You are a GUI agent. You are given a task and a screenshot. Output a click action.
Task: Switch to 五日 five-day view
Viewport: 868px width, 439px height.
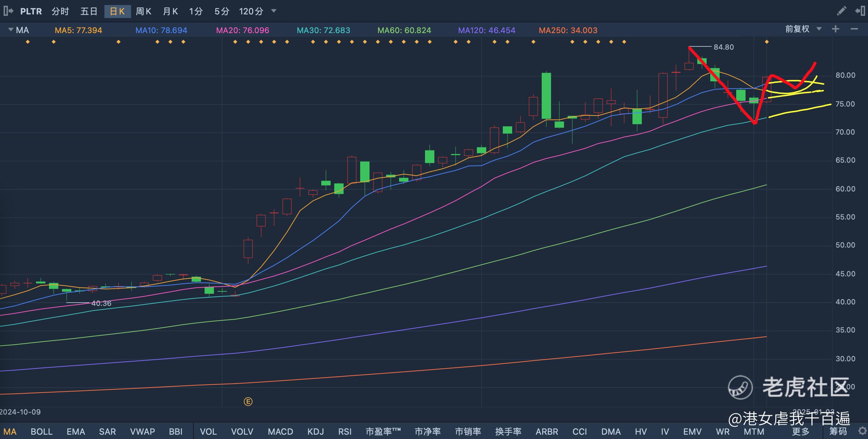click(89, 12)
